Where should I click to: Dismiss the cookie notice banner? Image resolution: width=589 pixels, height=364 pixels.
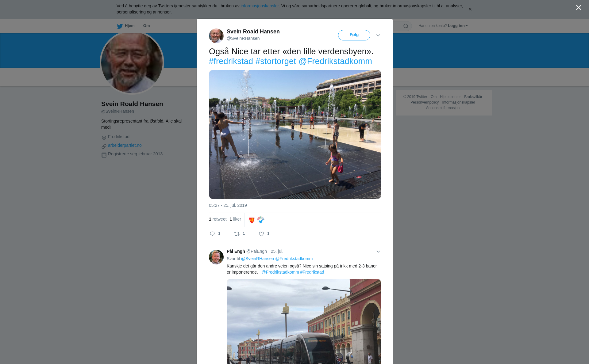pos(470,9)
